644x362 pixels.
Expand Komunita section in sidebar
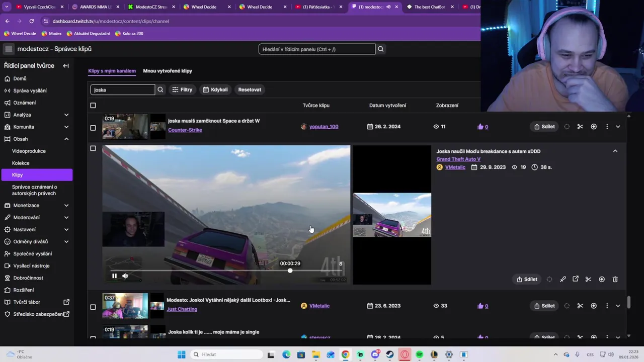pyautogui.click(x=66, y=127)
